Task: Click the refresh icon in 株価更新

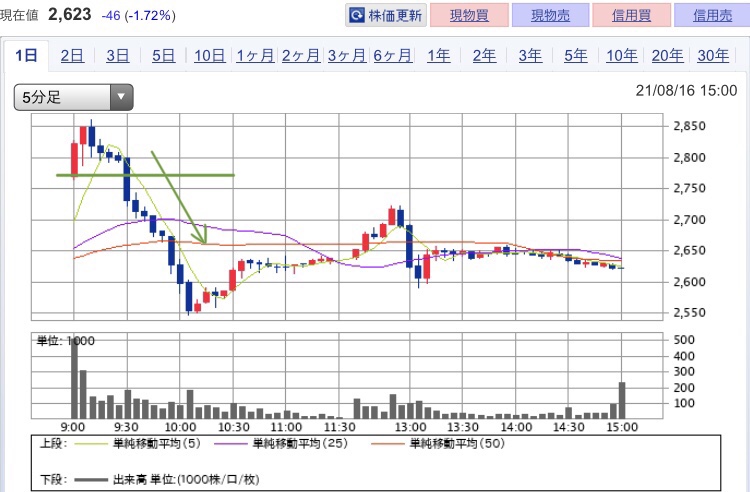Action: 357,15
